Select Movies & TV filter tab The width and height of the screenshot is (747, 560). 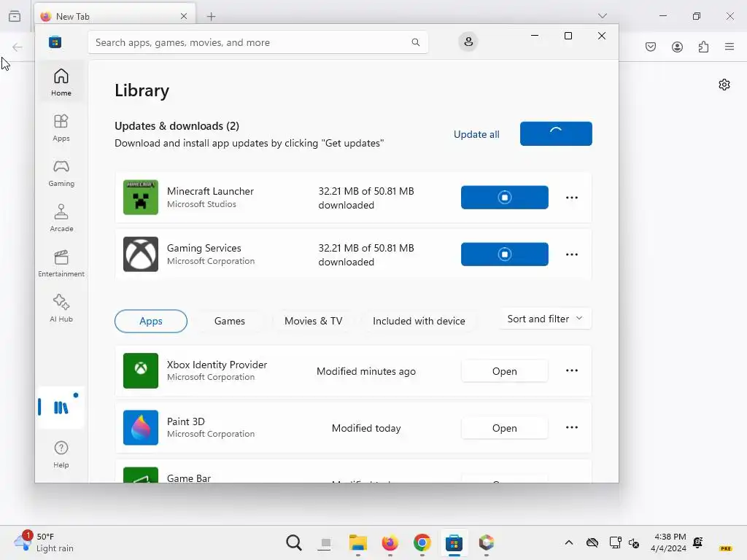click(x=313, y=321)
